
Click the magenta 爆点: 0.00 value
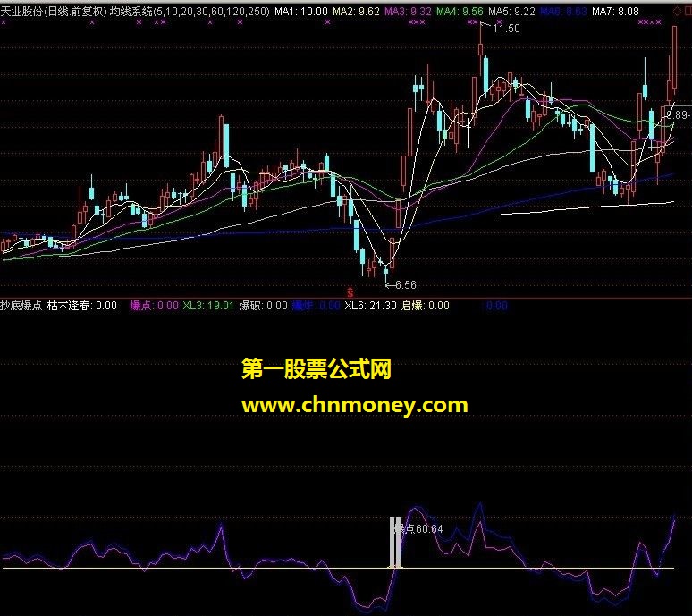154,306
